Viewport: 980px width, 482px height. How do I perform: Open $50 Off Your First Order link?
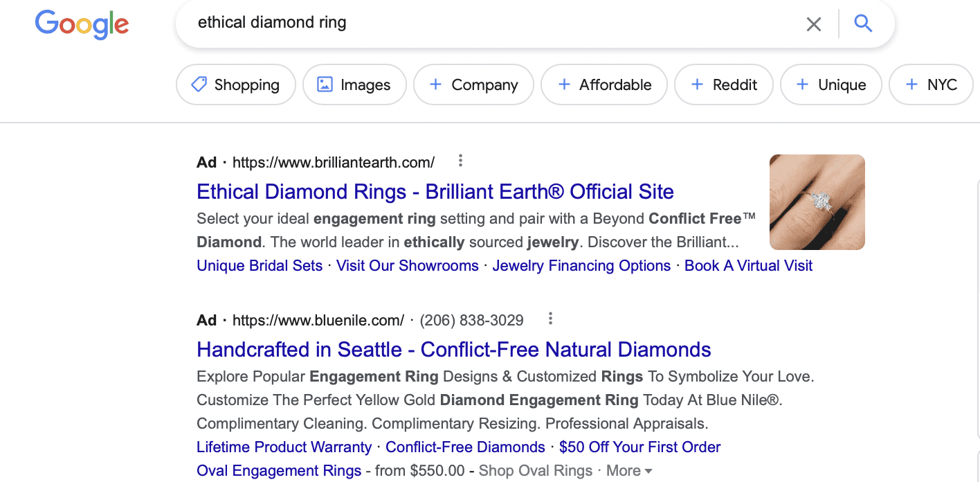point(640,447)
